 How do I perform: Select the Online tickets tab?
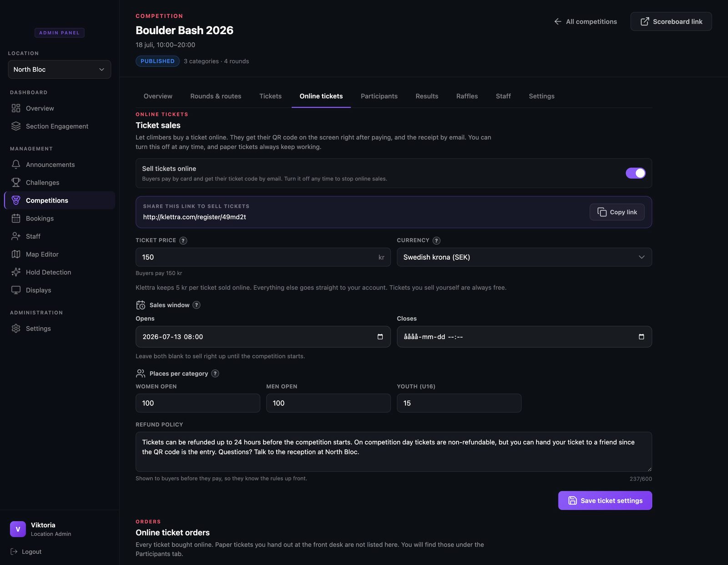(321, 96)
